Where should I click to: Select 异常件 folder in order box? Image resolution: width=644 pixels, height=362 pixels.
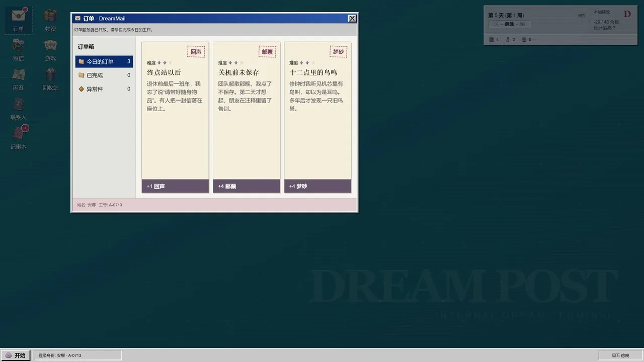pyautogui.click(x=104, y=88)
